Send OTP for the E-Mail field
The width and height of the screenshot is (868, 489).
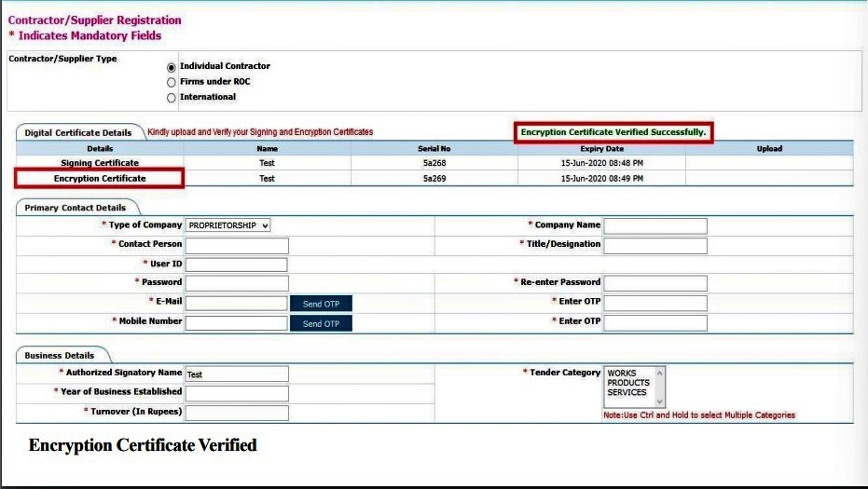pos(321,304)
